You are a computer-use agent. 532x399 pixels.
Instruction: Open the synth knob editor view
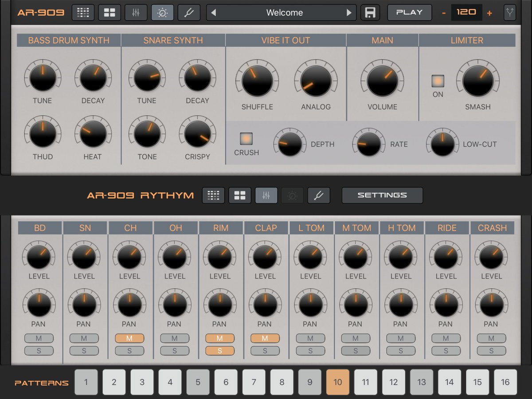pyautogui.click(x=162, y=12)
